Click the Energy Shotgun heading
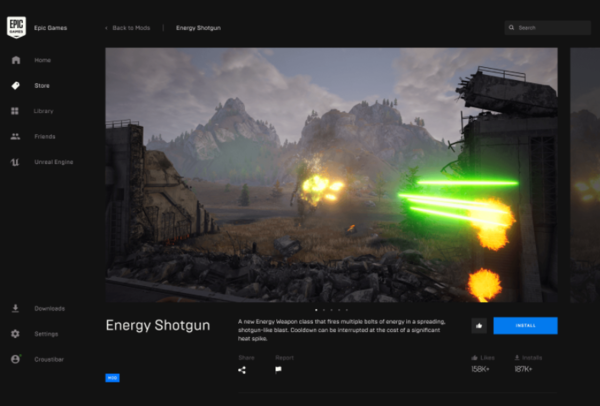This screenshot has height=406, width=600. [x=158, y=326]
